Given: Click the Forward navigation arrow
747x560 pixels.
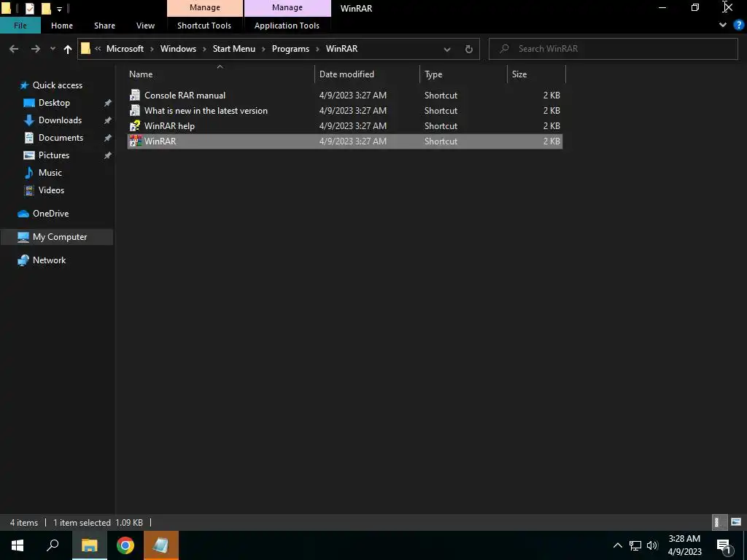Looking at the screenshot, I should pyautogui.click(x=35, y=49).
